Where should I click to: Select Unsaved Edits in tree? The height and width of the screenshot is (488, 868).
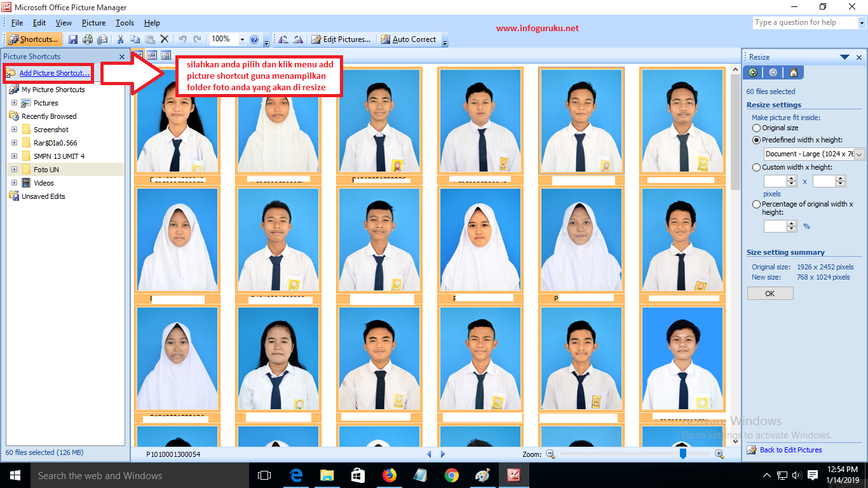tap(43, 196)
